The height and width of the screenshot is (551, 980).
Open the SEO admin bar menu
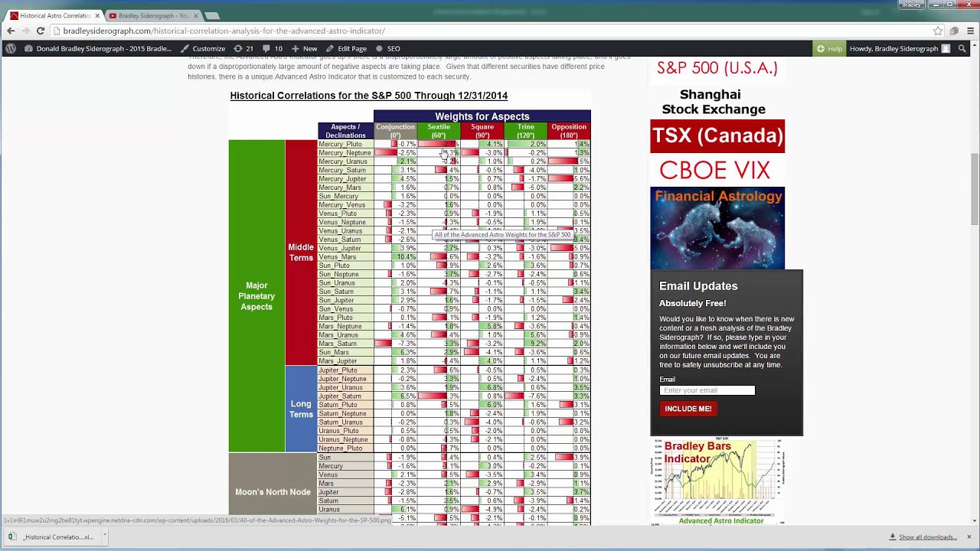[x=389, y=48]
